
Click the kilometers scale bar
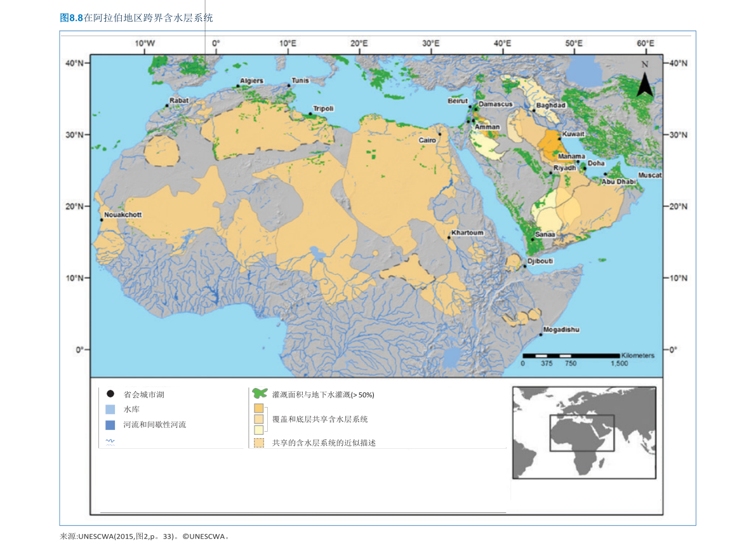(571, 356)
